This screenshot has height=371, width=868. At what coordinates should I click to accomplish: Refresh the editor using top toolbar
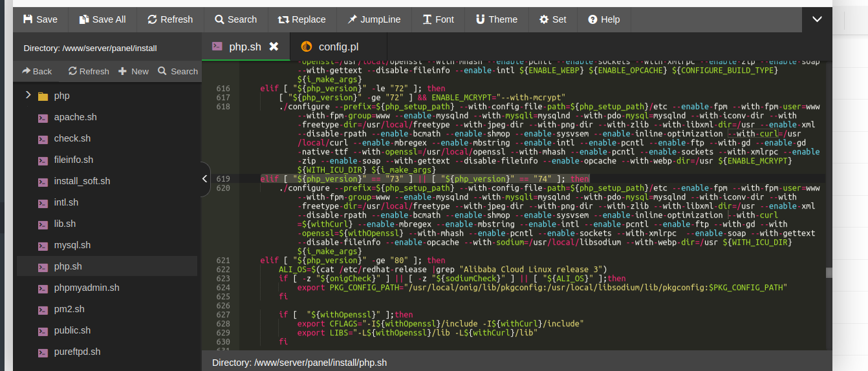coord(170,19)
